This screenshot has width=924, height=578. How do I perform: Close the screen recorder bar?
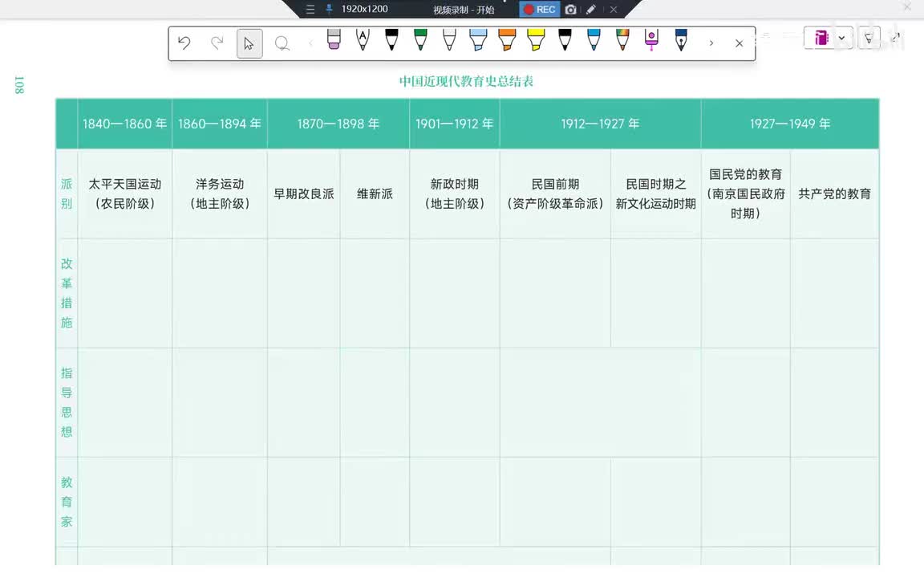pyautogui.click(x=614, y=10)
